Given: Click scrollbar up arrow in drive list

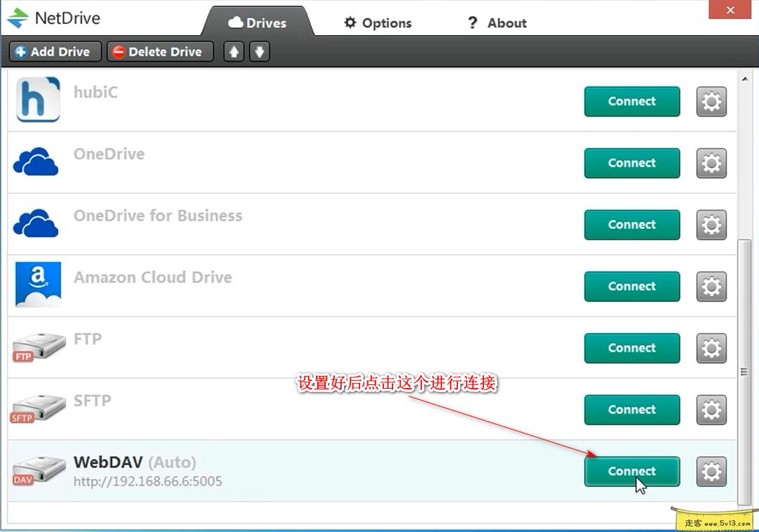Looking at the screenshot, I should [744, 79].
